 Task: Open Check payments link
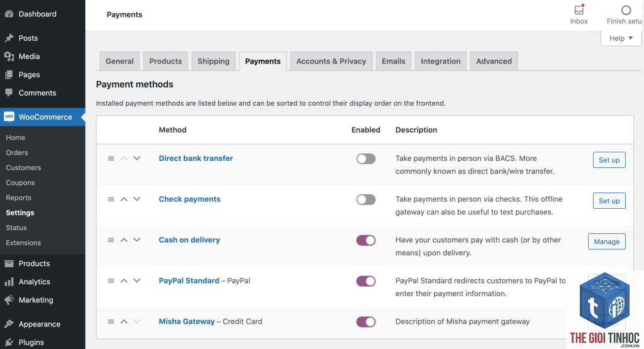190,199
